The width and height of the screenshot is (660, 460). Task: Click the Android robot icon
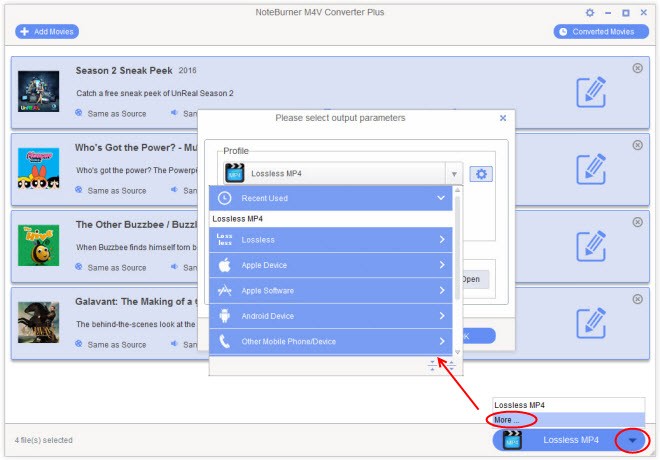click(225, 316)
